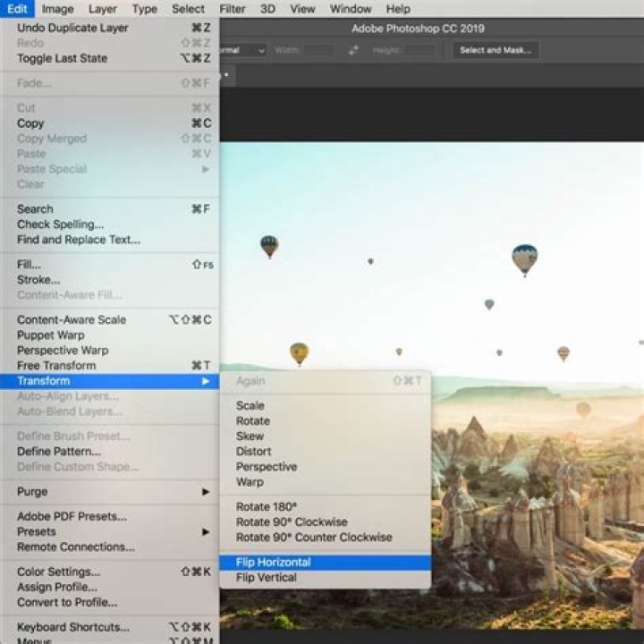Expand the Purge submenu
The width and height of the screenshot is (644, 644).
110,491
